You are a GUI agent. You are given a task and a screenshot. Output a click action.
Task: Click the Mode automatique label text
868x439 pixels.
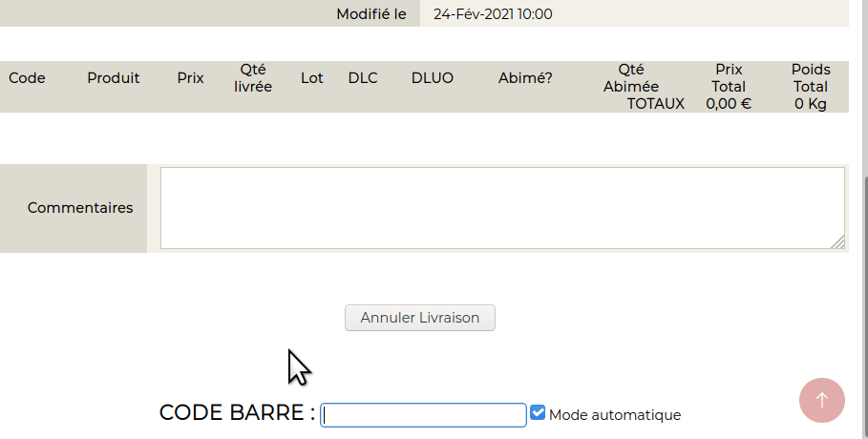(x=615, y=415)
